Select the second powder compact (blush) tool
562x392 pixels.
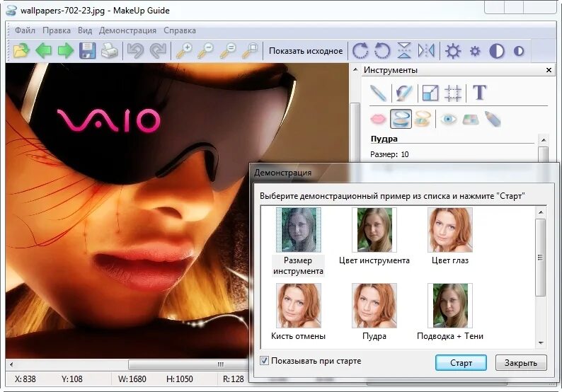point(423,119)
